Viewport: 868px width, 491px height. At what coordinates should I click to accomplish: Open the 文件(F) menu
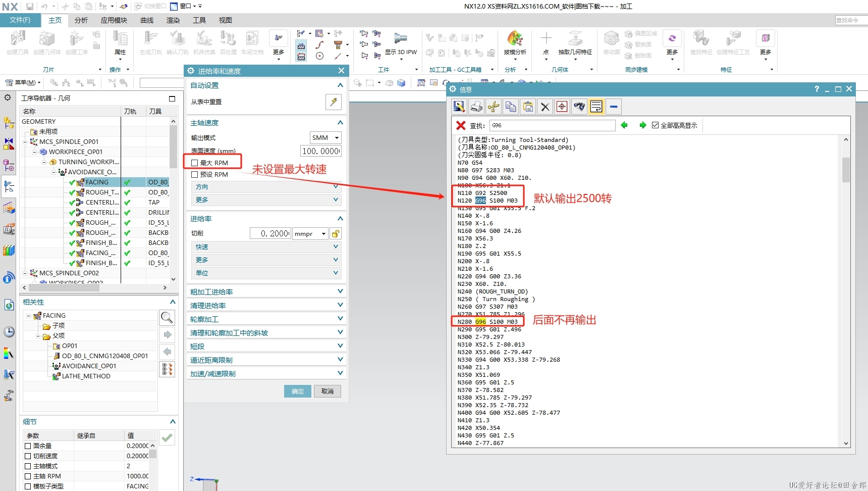pos(20,20)
